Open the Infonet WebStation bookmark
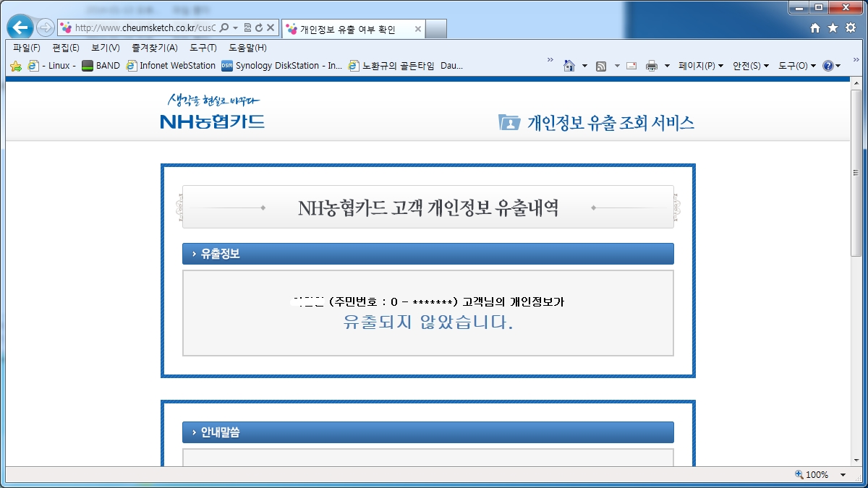 171,66
